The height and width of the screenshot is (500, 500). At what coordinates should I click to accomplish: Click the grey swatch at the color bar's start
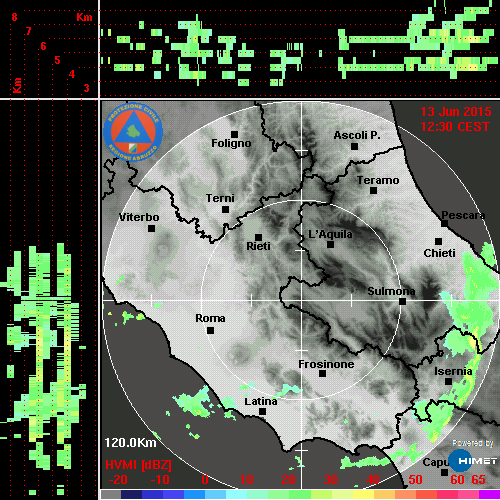[x=111, y=494]
